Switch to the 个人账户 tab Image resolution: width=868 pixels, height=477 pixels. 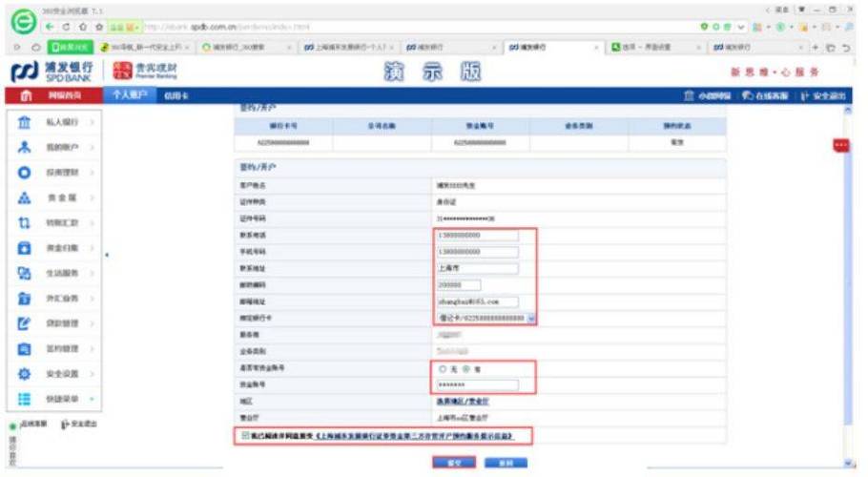[x=130, y=95]
